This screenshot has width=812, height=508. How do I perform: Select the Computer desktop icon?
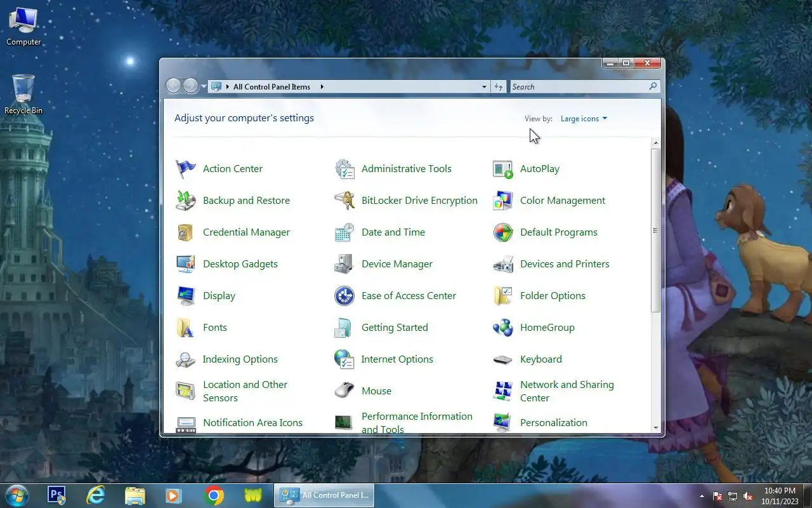[23, 27]
